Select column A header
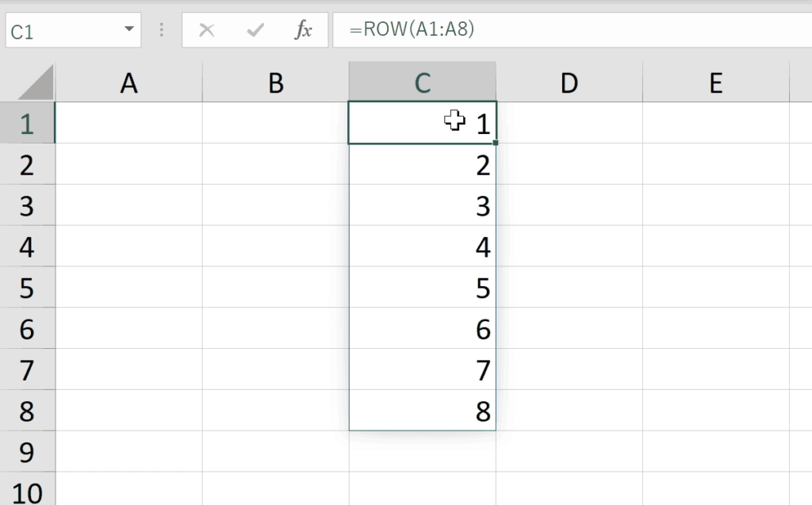This screenshot has height=505, width=812. tap(128, 82)
